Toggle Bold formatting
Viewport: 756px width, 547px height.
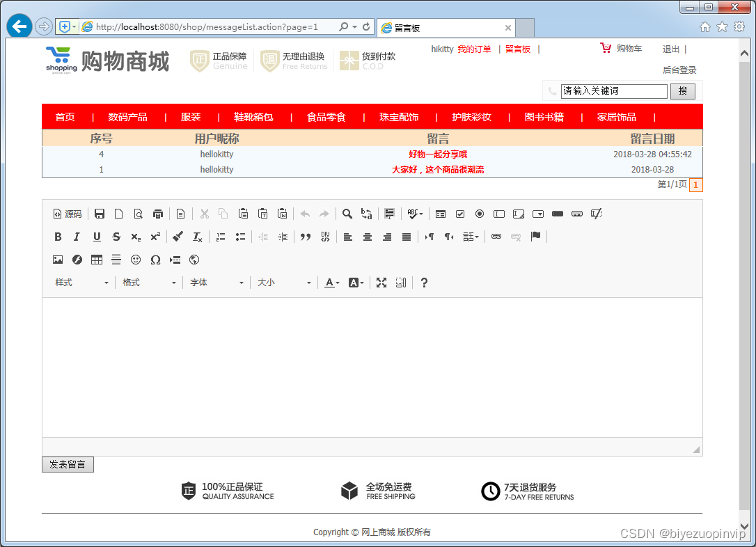pos(58,237)
